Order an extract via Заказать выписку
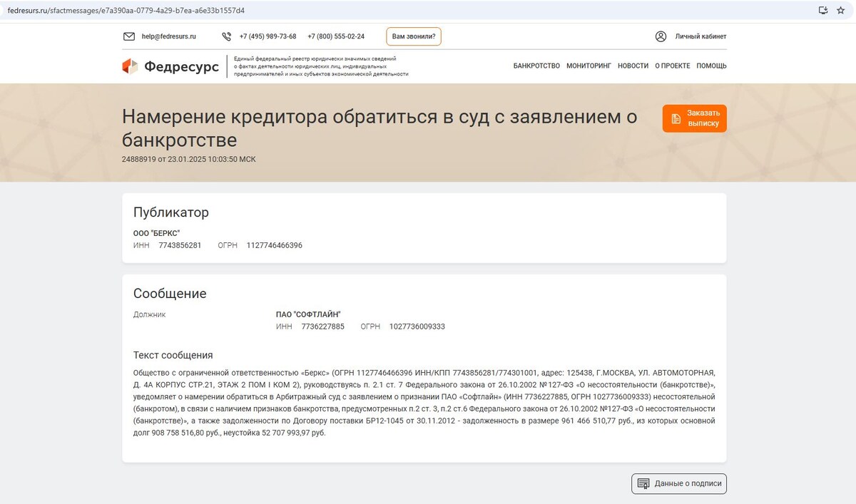The width and height of the screenshot is (856, 504). [x=695, y=118]
